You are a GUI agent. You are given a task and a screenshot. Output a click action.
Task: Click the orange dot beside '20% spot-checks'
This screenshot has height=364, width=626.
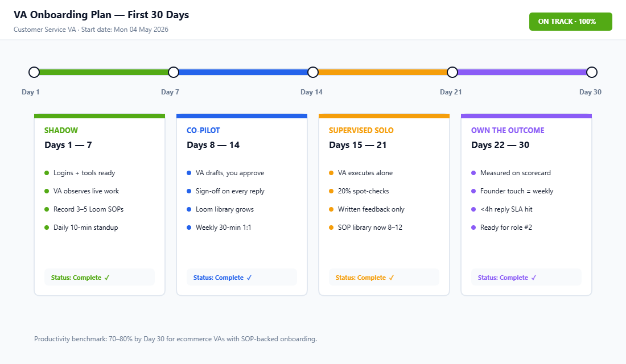332,191
